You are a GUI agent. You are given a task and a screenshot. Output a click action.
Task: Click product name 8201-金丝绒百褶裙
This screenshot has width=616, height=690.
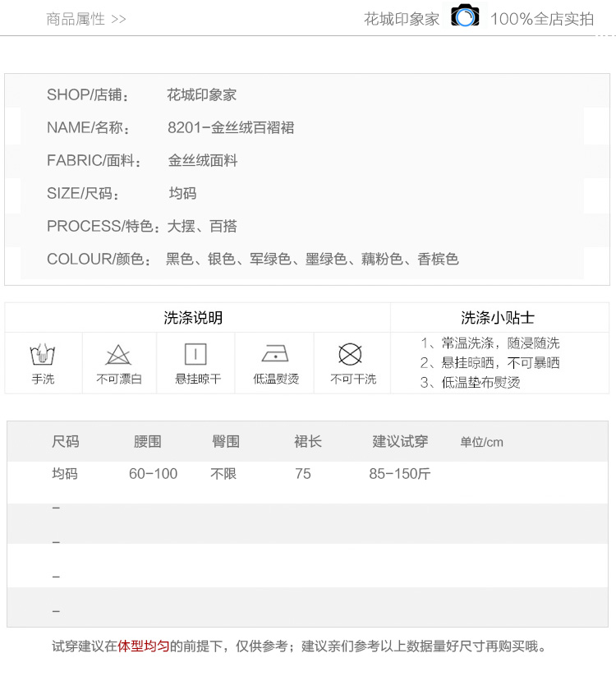tap(231, 128)
